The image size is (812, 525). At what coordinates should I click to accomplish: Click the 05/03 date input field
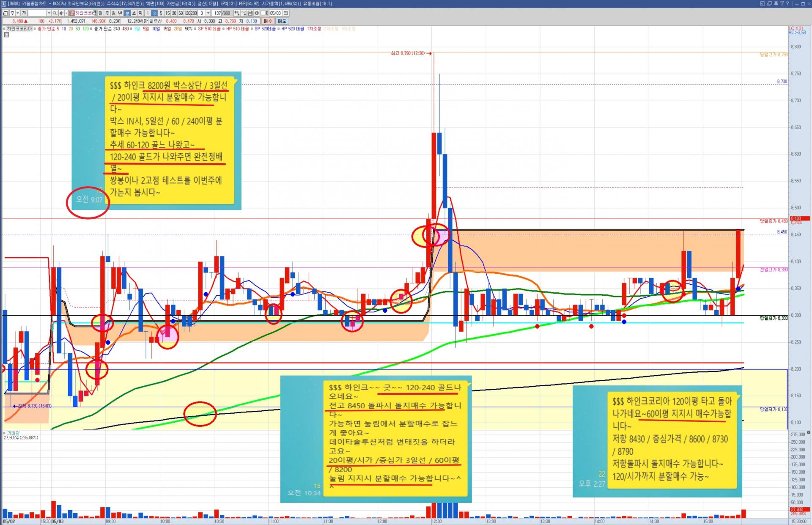click(x=275, y=13)
